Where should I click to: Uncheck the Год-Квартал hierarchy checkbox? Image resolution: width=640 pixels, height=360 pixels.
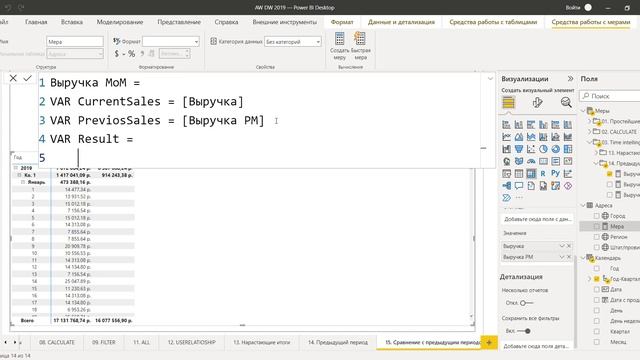pos(596,279)
